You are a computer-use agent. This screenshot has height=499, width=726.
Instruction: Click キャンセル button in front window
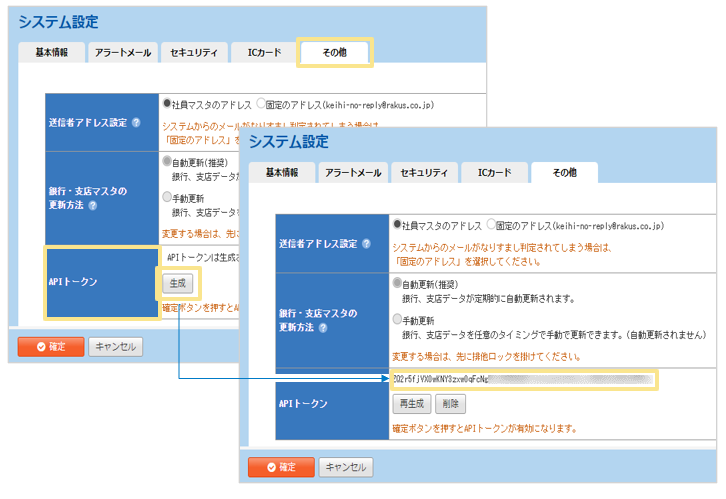[x=346, y=467]
